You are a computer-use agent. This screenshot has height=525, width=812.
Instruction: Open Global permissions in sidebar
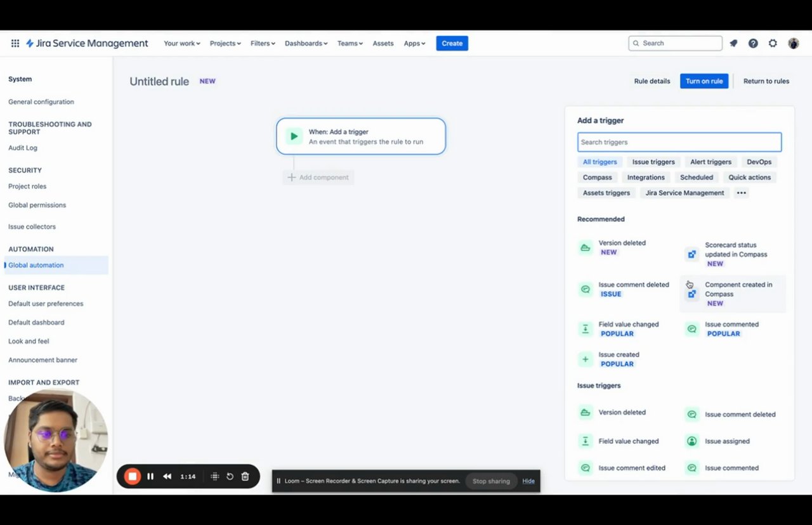pos(37,205)
